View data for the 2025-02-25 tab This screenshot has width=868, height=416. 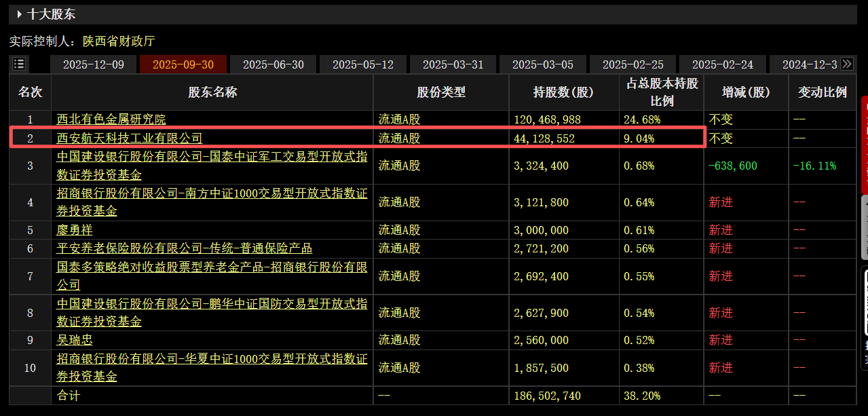[633, 64]
